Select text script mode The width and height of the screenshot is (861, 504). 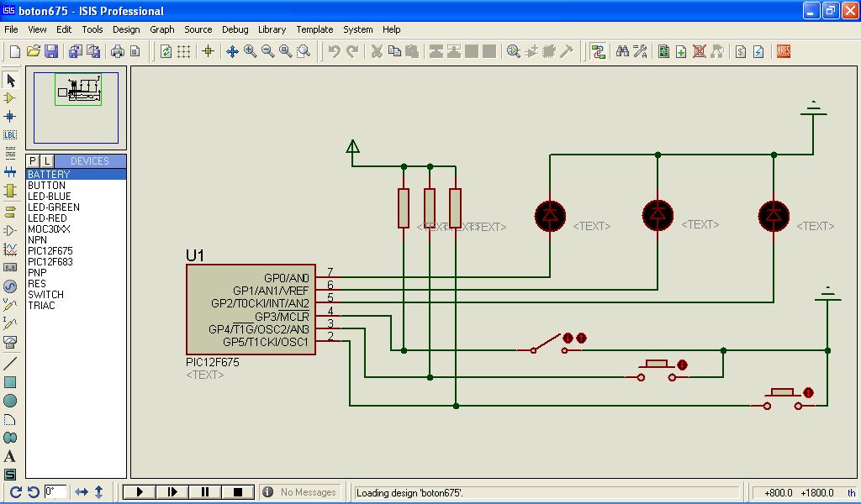point(10,153)
